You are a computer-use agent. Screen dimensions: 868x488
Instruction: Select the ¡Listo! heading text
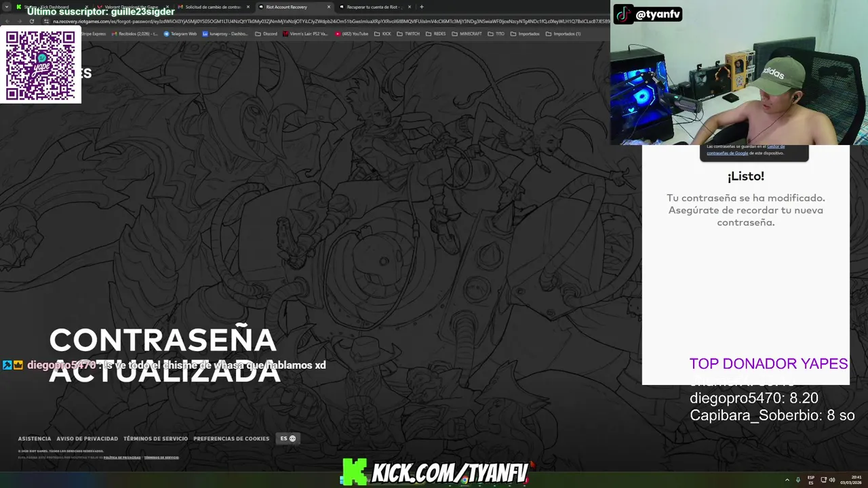pyautogui.click(x=746, y=176)
